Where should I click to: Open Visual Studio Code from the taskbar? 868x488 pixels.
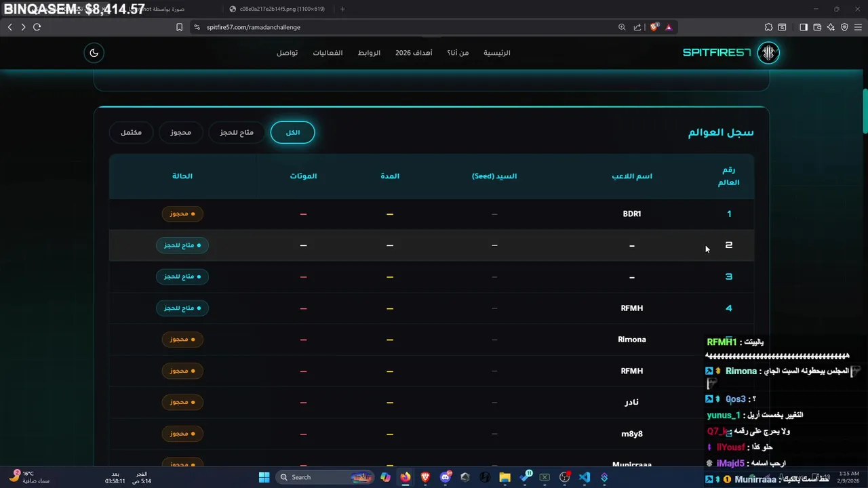point(585,477)
